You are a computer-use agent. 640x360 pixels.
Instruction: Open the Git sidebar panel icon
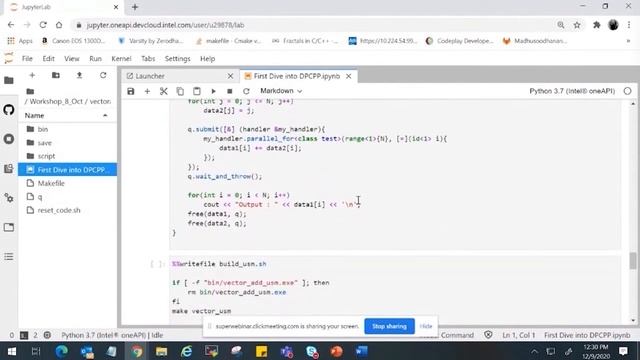tap(9, 169)
